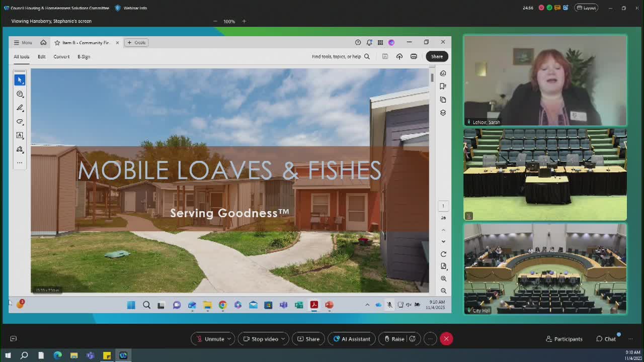Zoom in shared screen with plus icon
Screen dimensions: 644x362
coord(244,21)
